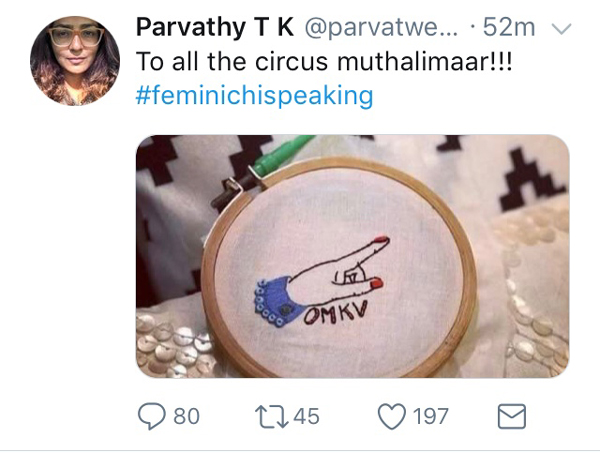
Task: Open Parvathy T K's profile picture
Action: click(75, 62)
